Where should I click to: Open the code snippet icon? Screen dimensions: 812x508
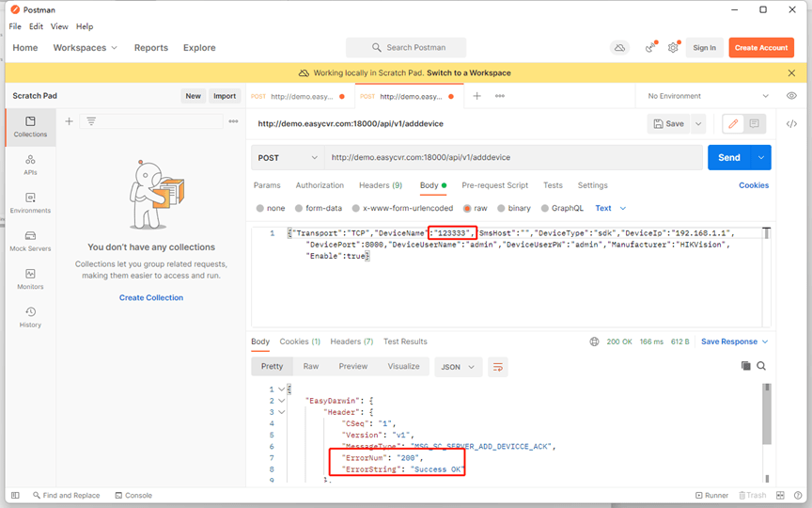coord(791,124)
